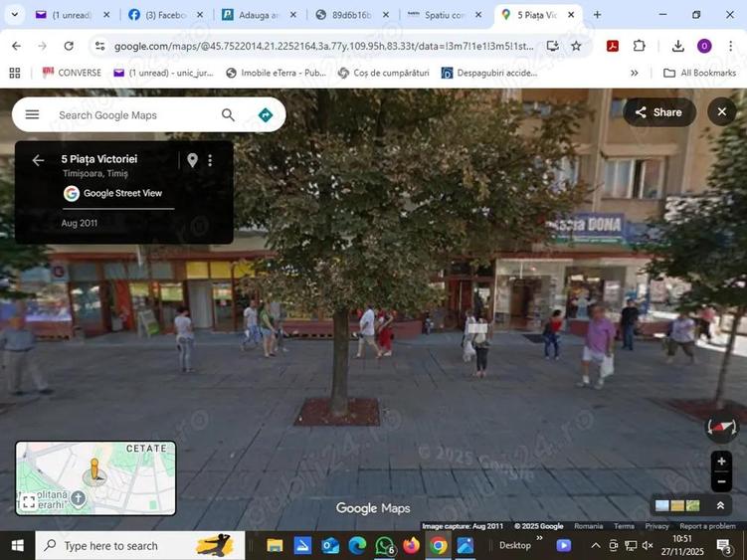The height and width of the screenshot is (560, 747).
Task: Open the three-dot options in Street View panel
Action: point(210,160)
